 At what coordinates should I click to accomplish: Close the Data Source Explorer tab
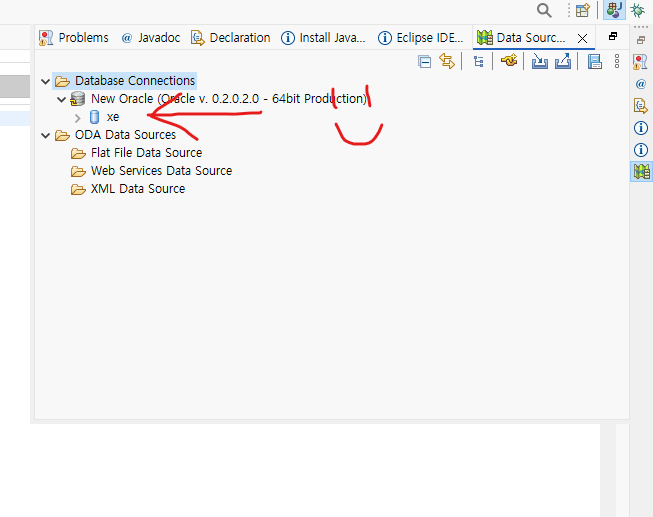[582, 39]
